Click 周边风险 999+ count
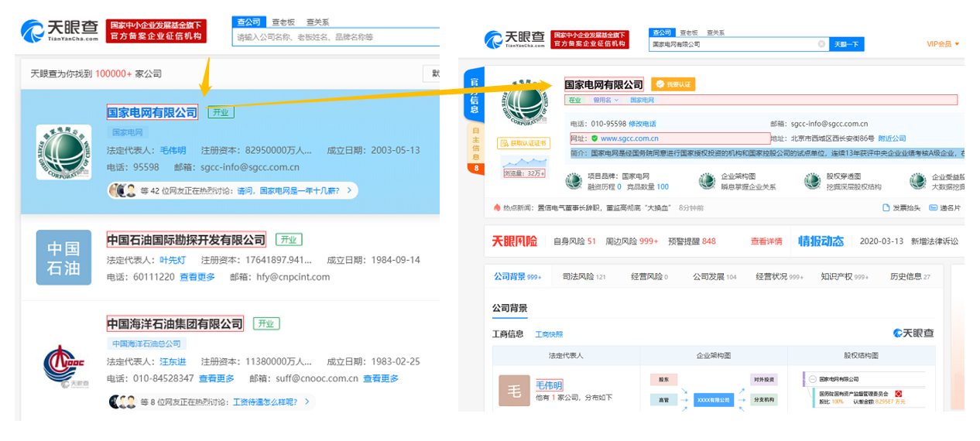The width and height of the screenshot is (980, 441). (x=632, y=241)
